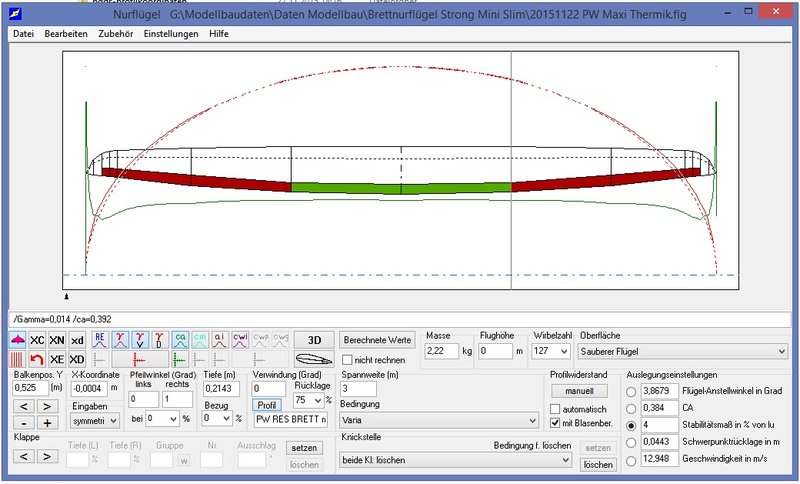Enable the 'nicht rechnen' checkbox

pos(348,360)
